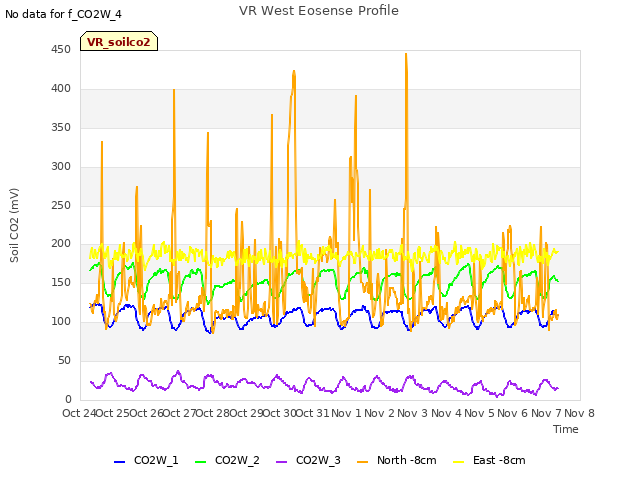
Task: Click the yellow East -8cm legend swatch
Action: pyautogui.click(x=459, y=462)
